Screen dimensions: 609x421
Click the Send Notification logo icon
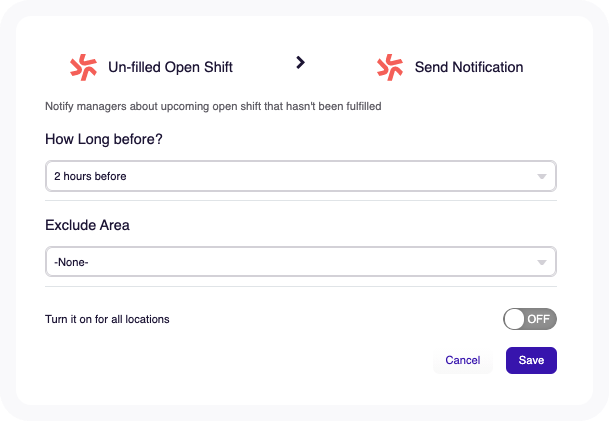click(x=390, y=67)
